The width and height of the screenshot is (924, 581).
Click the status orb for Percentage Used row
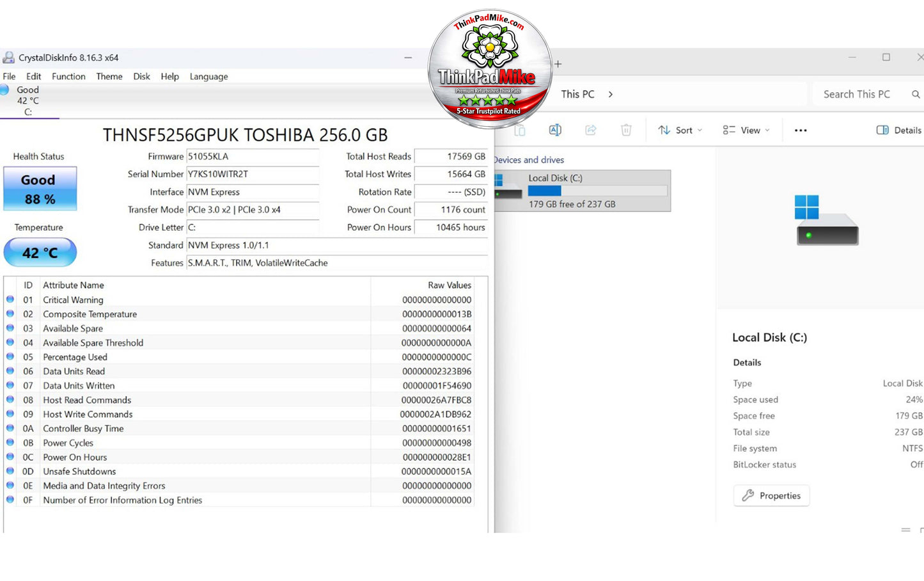[x=10, y=356]
